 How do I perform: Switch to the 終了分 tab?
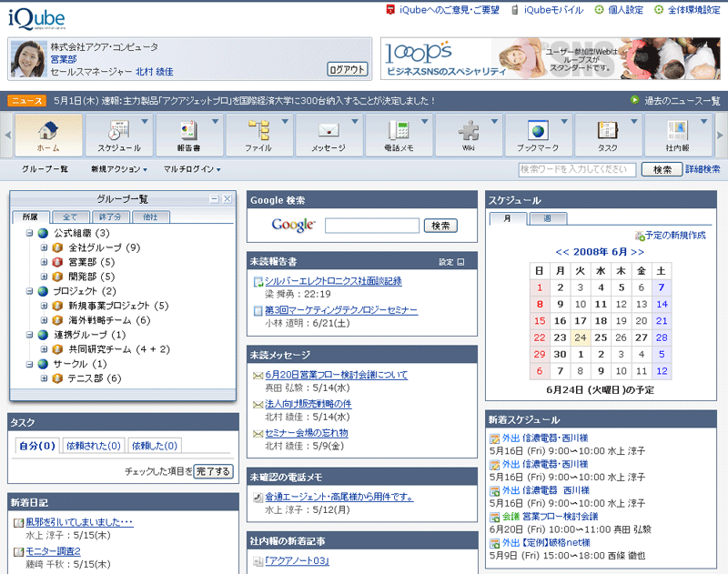coord(110,217)
